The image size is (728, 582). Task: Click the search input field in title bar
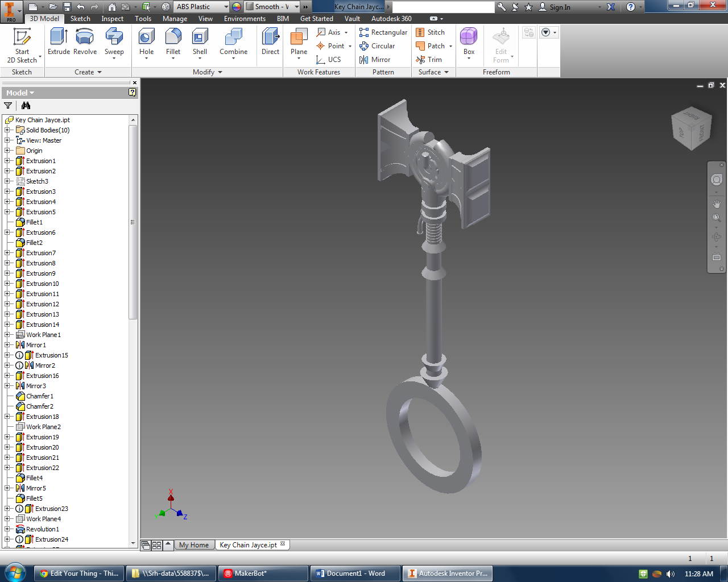[443, 7]
